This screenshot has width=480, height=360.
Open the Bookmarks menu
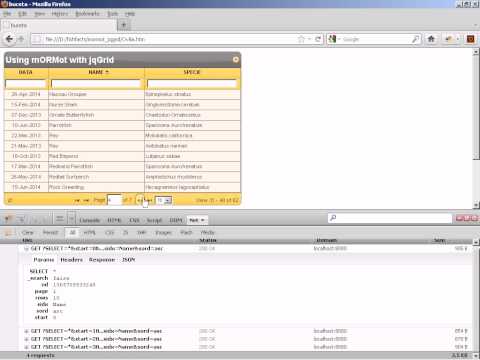click(88, 14)
